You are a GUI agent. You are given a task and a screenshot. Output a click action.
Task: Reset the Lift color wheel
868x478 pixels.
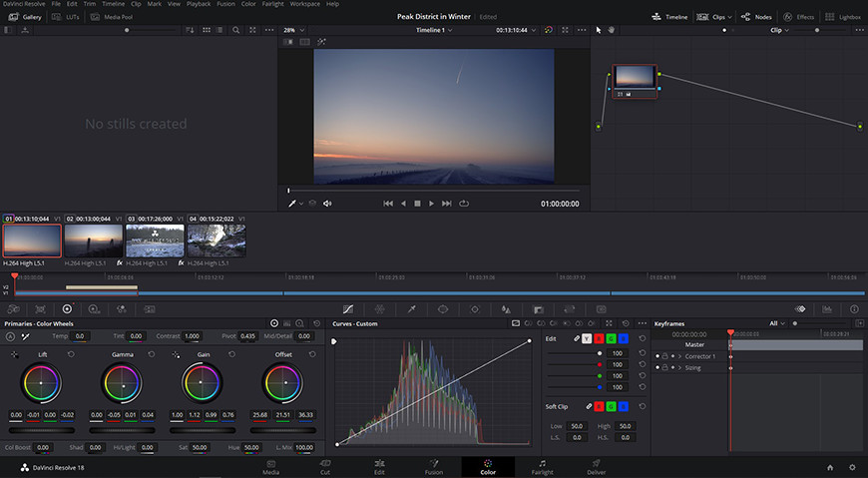click(71, 354)
